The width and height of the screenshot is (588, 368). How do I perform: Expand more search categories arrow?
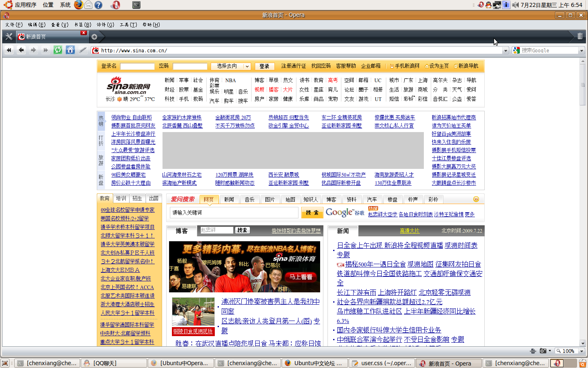[x=476, y=199]
